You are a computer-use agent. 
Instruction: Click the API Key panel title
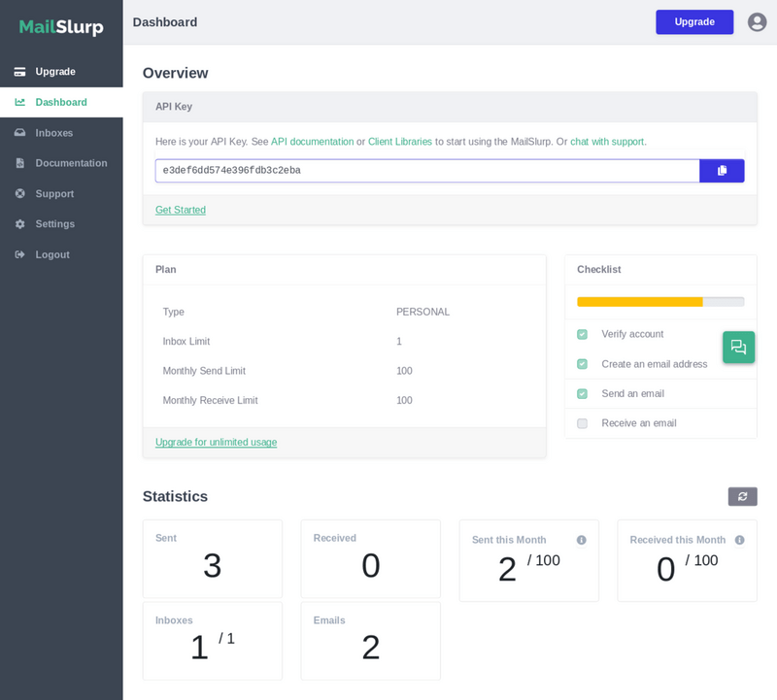tap(174, 107)
